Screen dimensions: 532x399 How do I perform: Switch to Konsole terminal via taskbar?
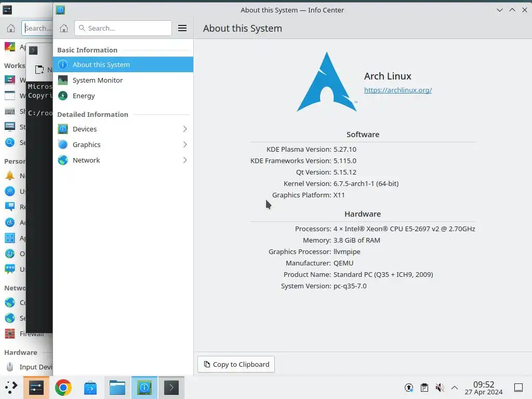tap(171, 388)
